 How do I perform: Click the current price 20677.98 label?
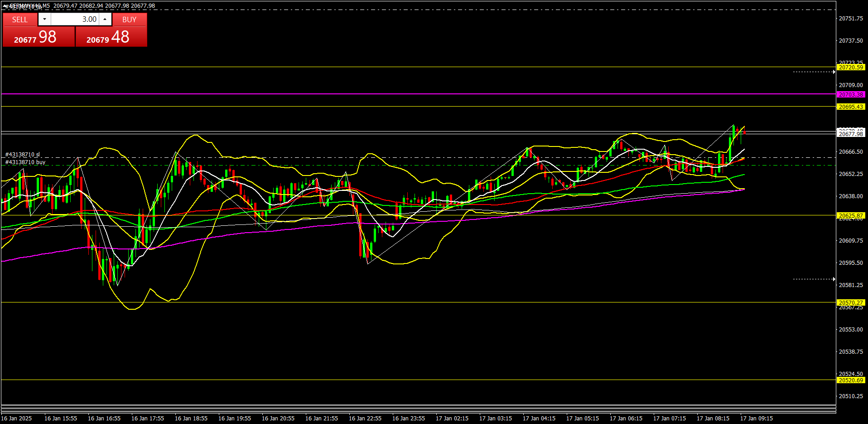pos(851,134)
